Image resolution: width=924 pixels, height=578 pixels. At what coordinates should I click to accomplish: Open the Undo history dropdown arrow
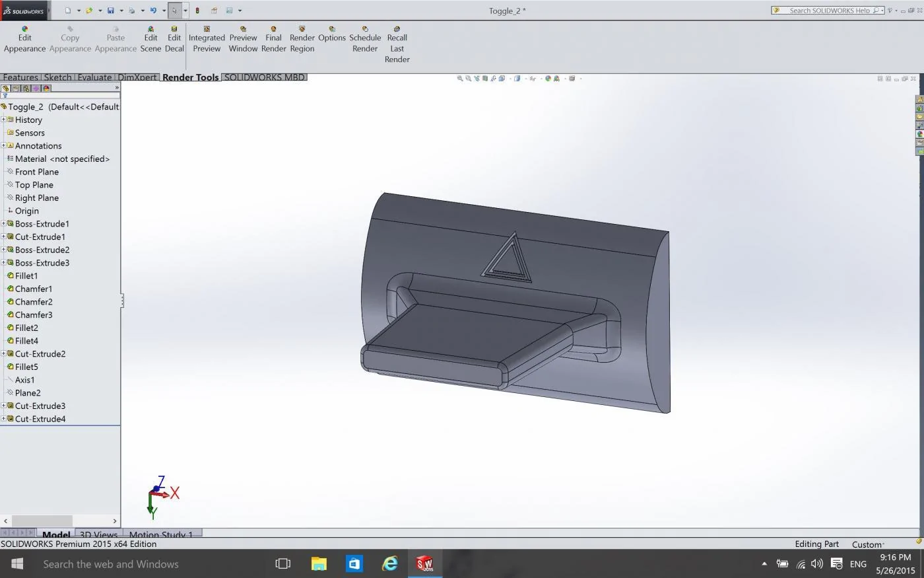pyautogui.click(x=164, y=11)
